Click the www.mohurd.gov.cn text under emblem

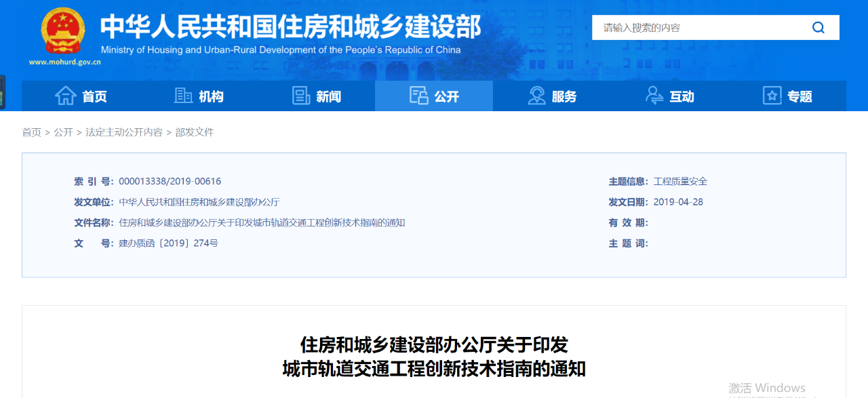coord(64,62)
